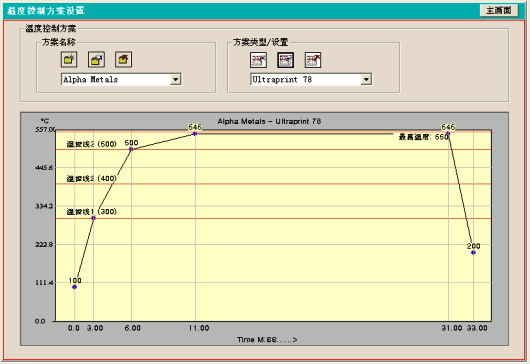Select the 200 degree end point
Image resolution: width=530 pixels, height=364 pixels.
473,252
